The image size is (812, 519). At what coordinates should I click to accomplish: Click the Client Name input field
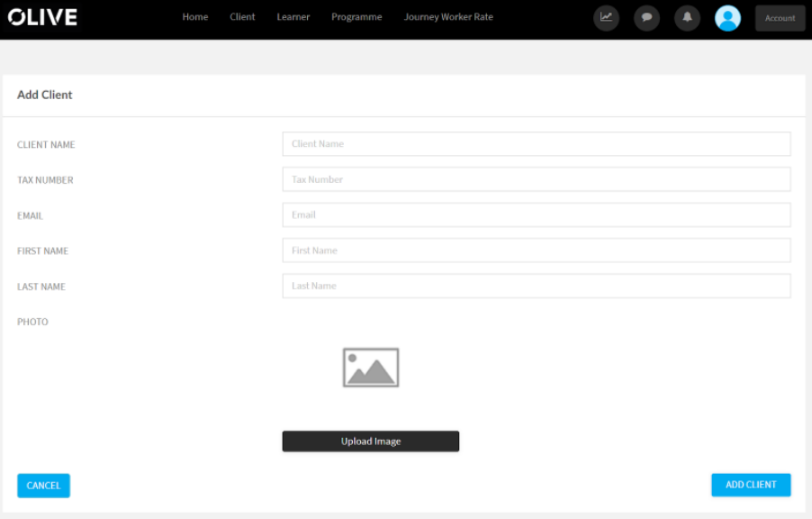click(x=536, y=143)
